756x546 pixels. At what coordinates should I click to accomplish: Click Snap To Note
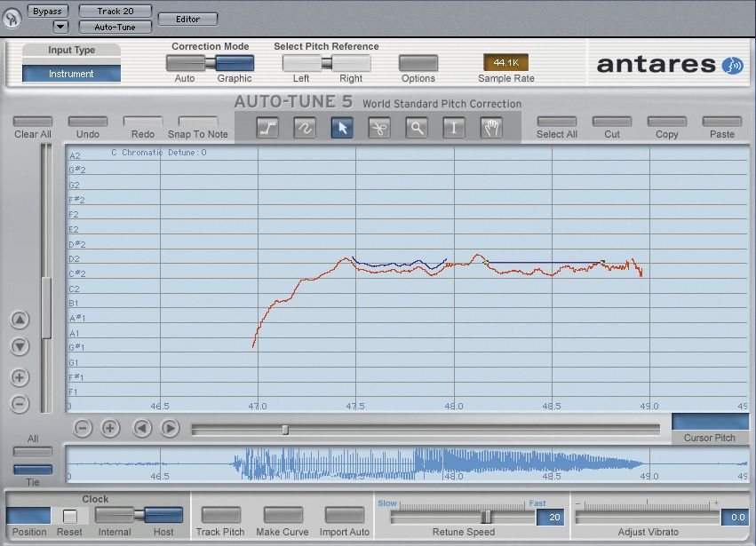click(198, 122)
